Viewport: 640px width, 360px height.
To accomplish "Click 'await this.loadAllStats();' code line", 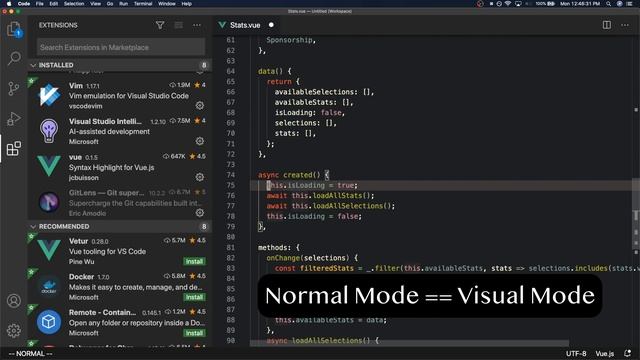I will (x=320, y=196).
